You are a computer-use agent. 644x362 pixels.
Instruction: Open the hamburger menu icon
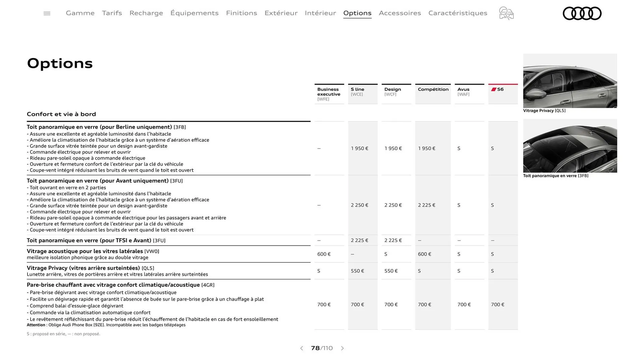click(47, 13)
